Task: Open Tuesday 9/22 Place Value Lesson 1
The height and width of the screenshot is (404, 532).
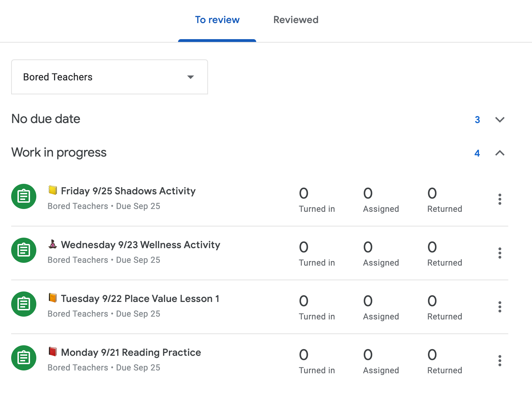Action: pos(140,299)
